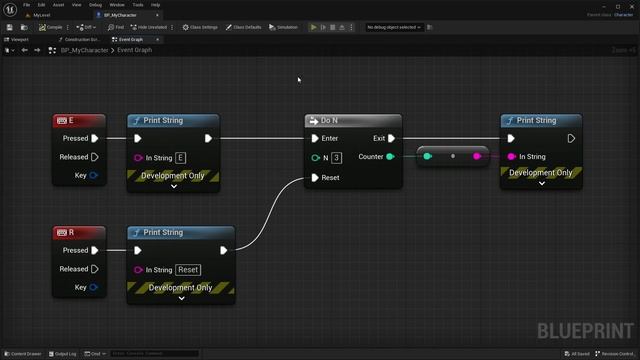Image resolution: width=640 pixels, height=360 pixels.
Task: Click the Event Graph breadcrumb
Action: pyautogui.click(x=134, y=50)
